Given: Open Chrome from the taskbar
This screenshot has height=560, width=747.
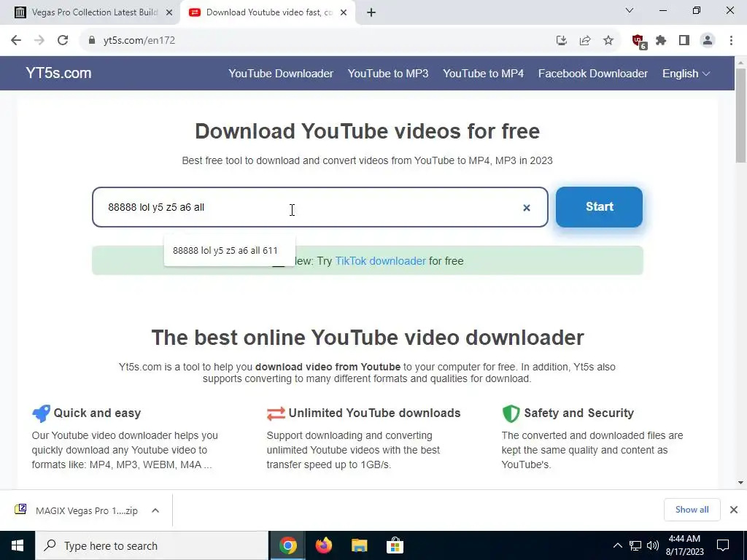Looking at the screenshot, I should pyautogui.click(x=287, y=545).
